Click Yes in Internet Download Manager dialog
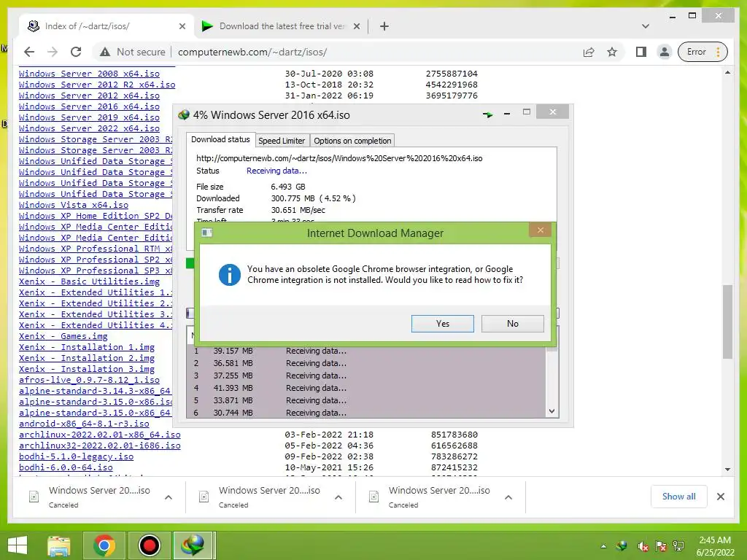This screenshot has width=747, height=560. (442, 323)
